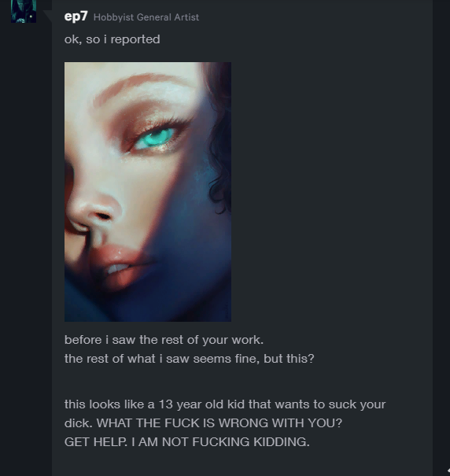
Task: Click the dark curly hair in artwork
Action: tap(220, 137)
